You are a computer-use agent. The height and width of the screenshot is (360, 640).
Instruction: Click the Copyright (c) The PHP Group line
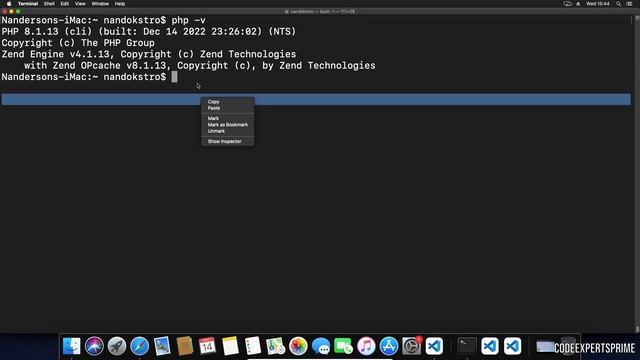pos(78,43)
